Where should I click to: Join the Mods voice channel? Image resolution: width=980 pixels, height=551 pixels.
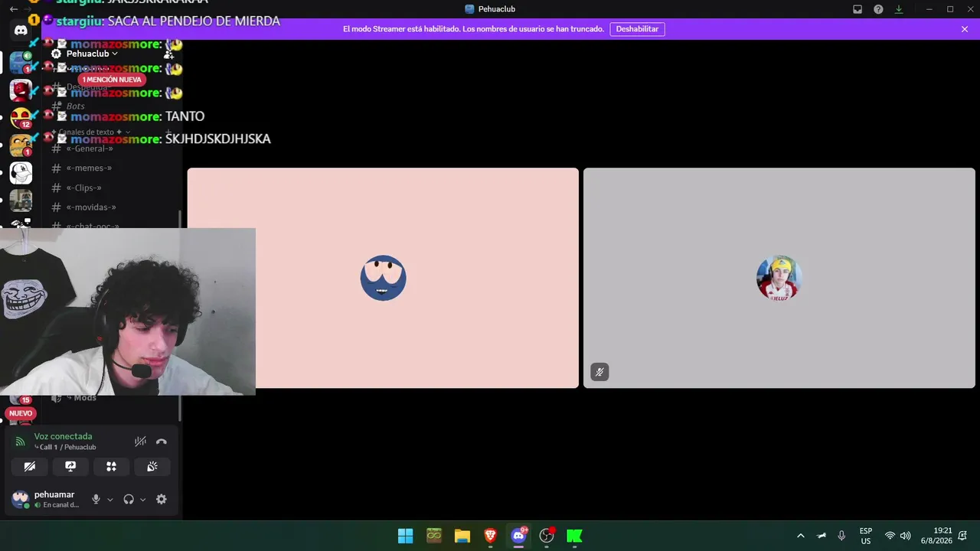point(85,398)
